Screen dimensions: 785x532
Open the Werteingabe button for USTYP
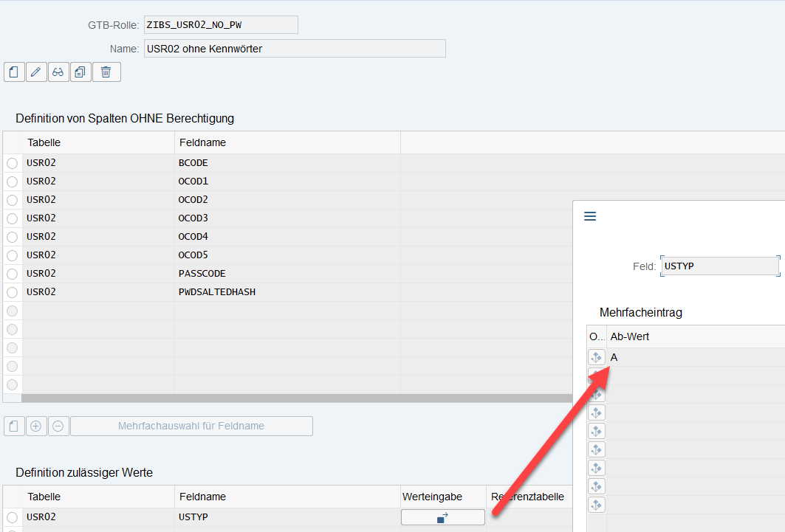point(442,517)
